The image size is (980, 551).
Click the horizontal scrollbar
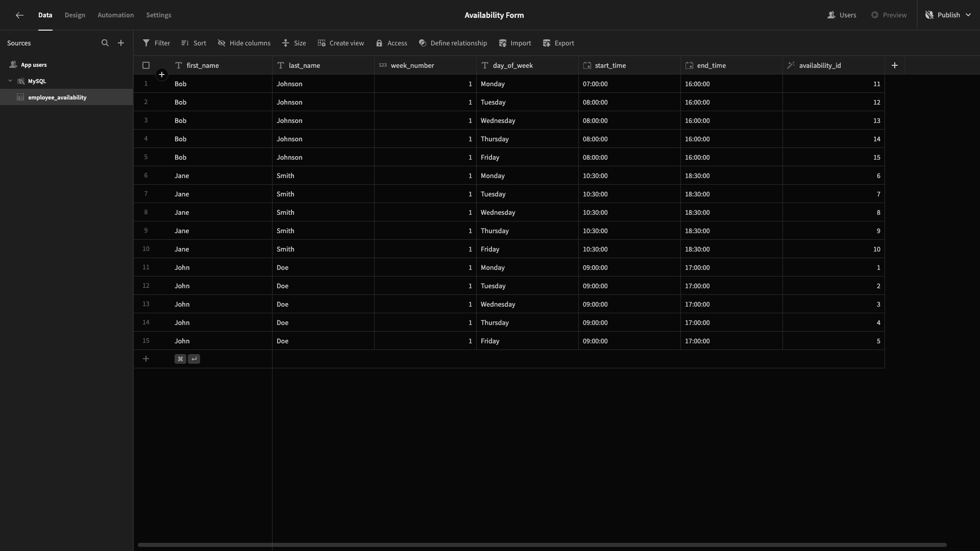click(x=542, y=545)
